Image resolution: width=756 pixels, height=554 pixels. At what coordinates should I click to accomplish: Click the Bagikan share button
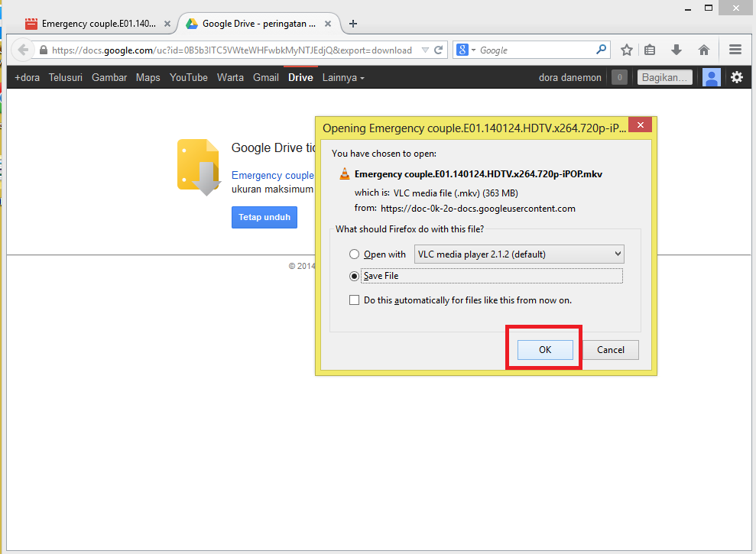tap(665, 77)
